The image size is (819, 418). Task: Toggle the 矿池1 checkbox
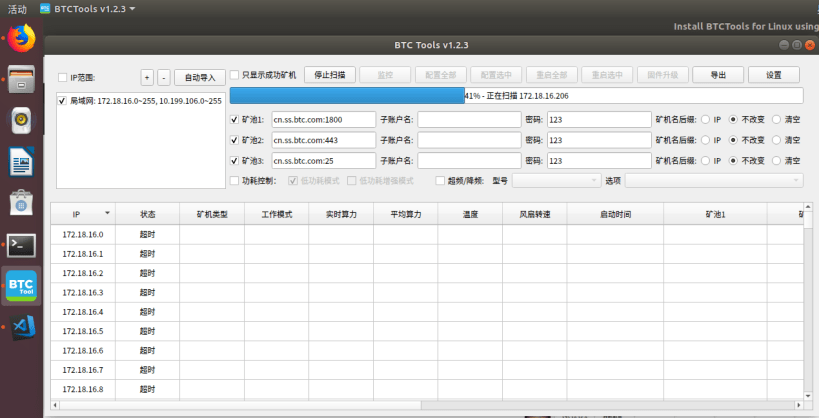coord(235,119)
